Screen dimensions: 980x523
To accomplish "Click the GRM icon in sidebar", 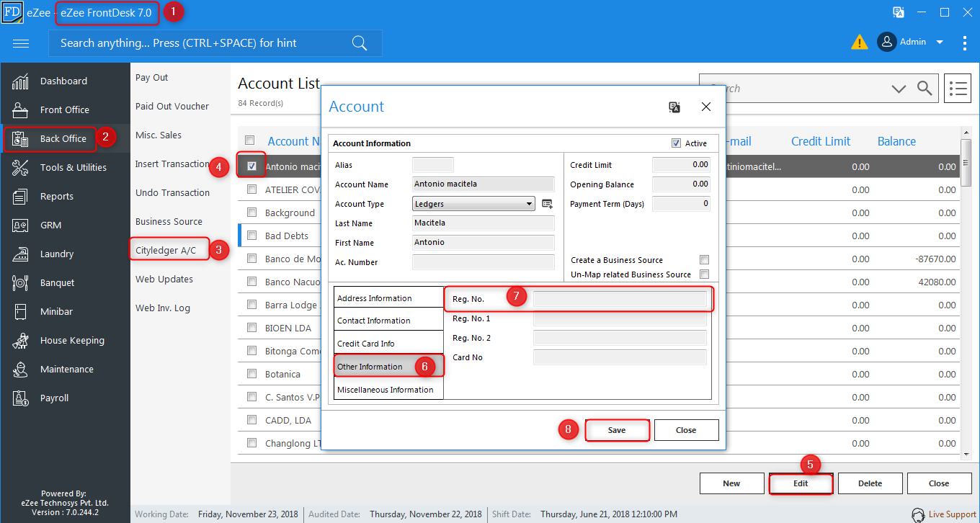I will point(20,225).
